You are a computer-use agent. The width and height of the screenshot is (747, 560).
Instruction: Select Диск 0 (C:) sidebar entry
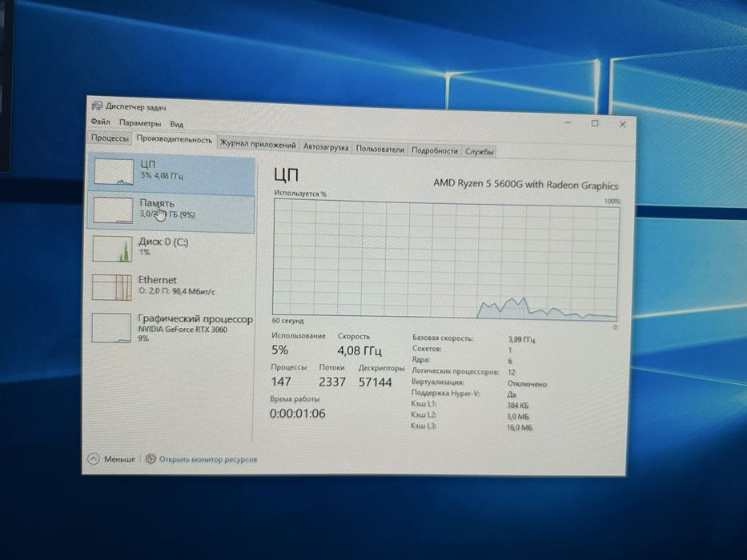[x=171, y=249]
